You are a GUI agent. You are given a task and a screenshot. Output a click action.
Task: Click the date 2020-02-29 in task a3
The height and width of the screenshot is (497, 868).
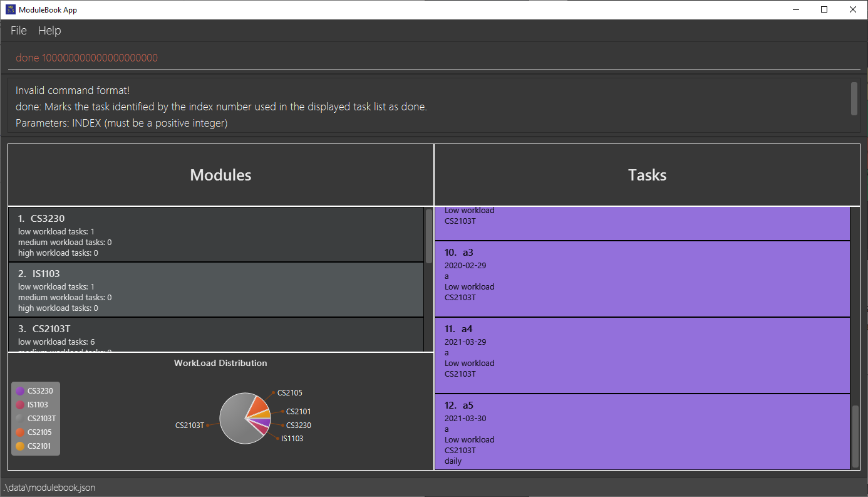(465, 266)
